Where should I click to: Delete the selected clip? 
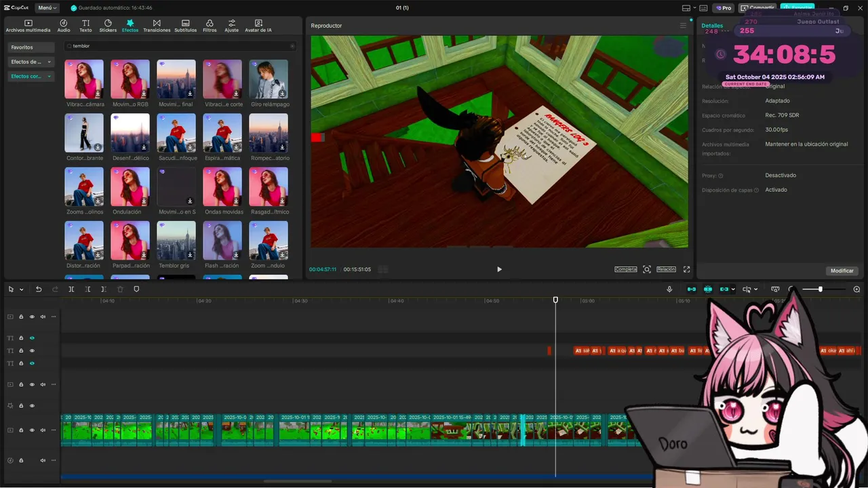[120, 289]
